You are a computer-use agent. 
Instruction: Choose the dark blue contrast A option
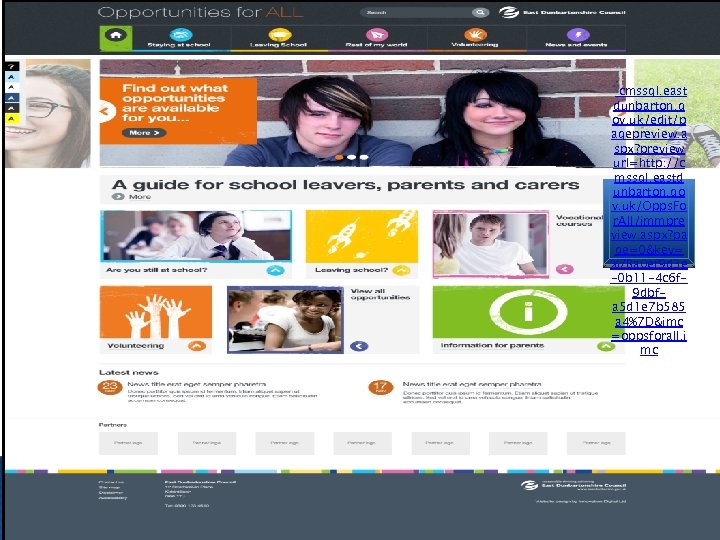click(x=12, y=98)
